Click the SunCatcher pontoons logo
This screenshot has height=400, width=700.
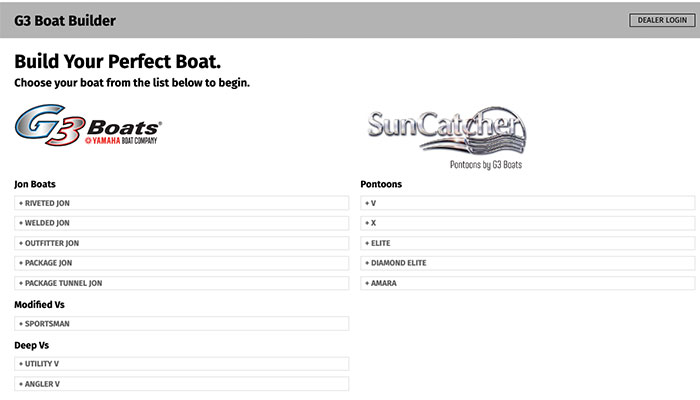coord(447,138)
